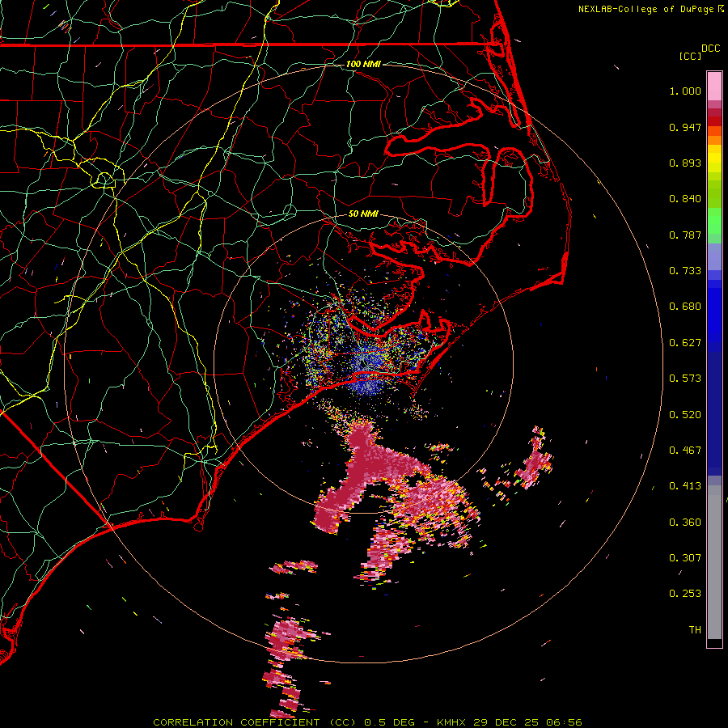The image size is (728, 728).
Task: Pick the orange swatch below 0.947
Action: click(x=714, y=140)
